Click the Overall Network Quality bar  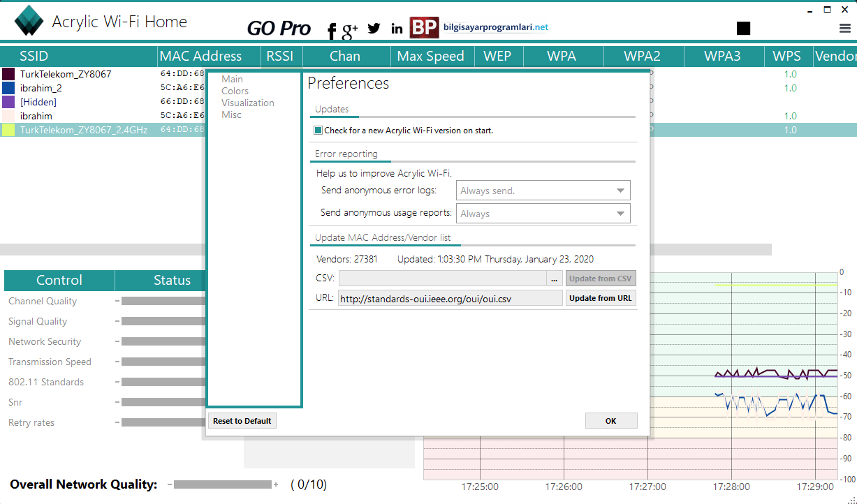[222, 484]
